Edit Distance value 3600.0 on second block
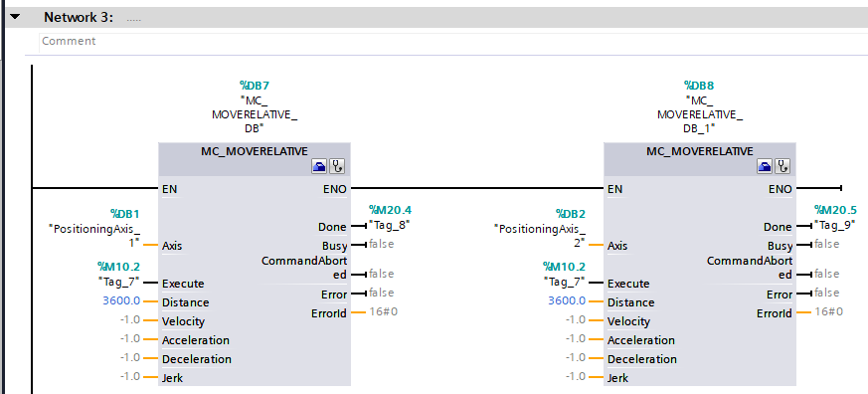868x394 pixels. click(567, 300)
